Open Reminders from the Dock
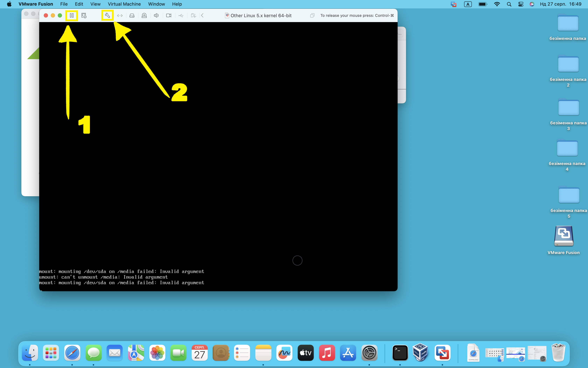The height and width of the screenshot is (368, 588). pos(242,353)
